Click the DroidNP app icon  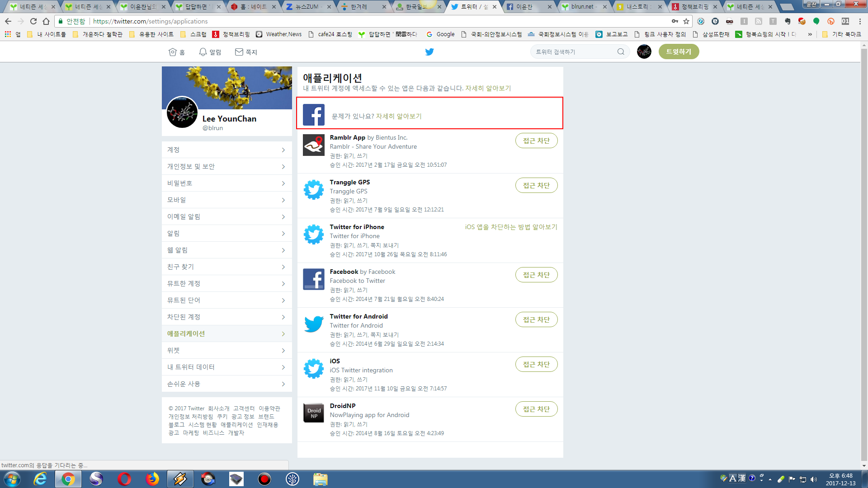(314, 413)
